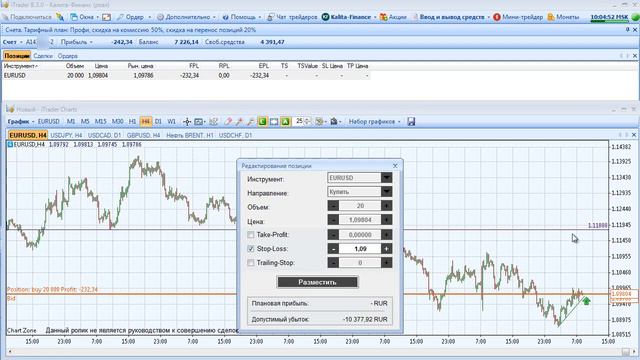Open Акции promotions button
640x360 pixels.
click(x=393, y=17)
